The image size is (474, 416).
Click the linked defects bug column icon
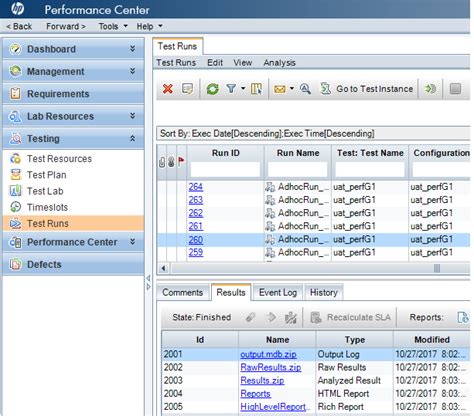[171, 162]
